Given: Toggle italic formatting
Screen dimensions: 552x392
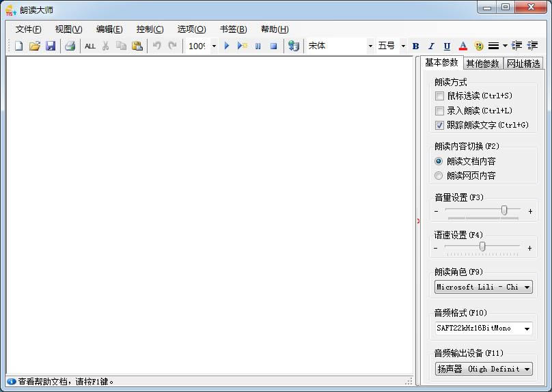Looking at the screenshot, I should [431, 46].
